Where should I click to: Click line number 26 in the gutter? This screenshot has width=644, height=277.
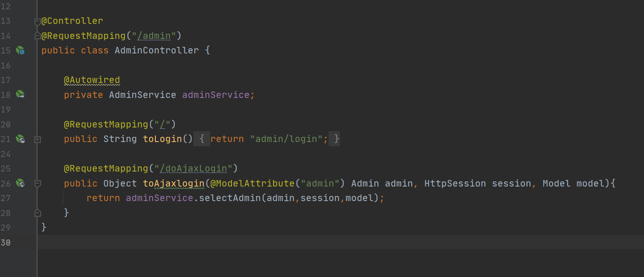tap(6, 183)
